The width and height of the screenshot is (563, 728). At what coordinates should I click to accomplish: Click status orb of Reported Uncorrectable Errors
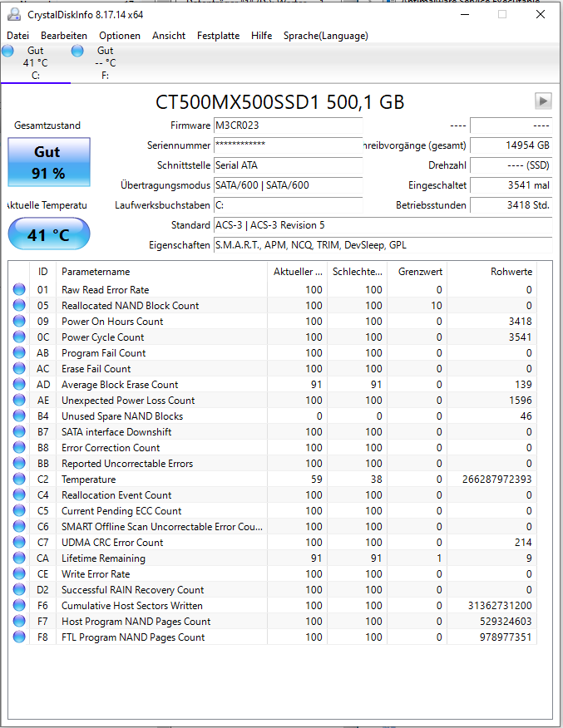(19, 464)
